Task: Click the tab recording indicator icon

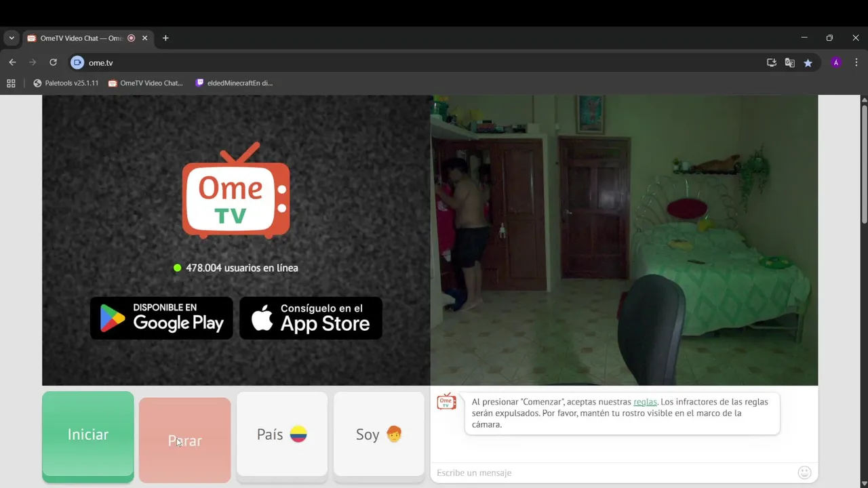Action: point(132,38)
